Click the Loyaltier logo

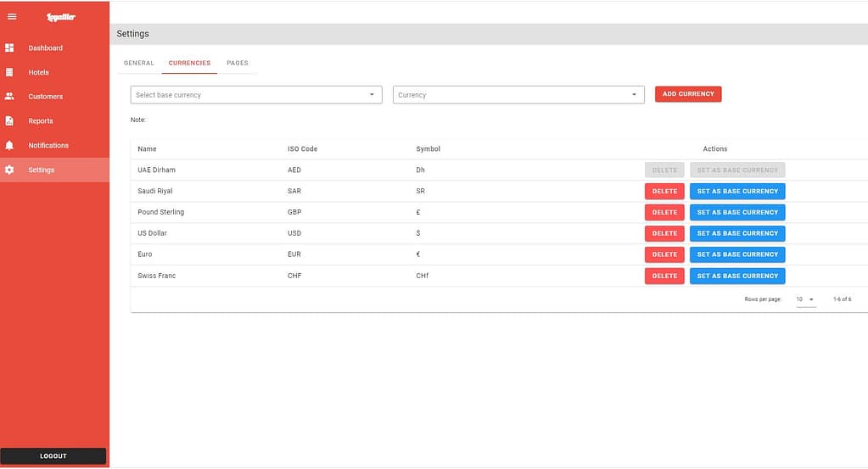pyautogui.click(x=61, y=17)
